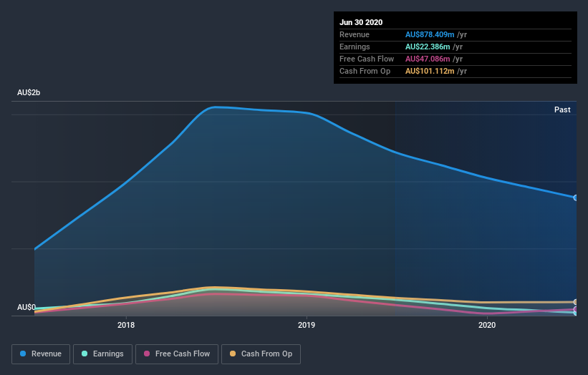The height and width of the screenshot is (375, 588).
Task: Click the AU$0 y-axis label
Action: [x=26, y=307]
